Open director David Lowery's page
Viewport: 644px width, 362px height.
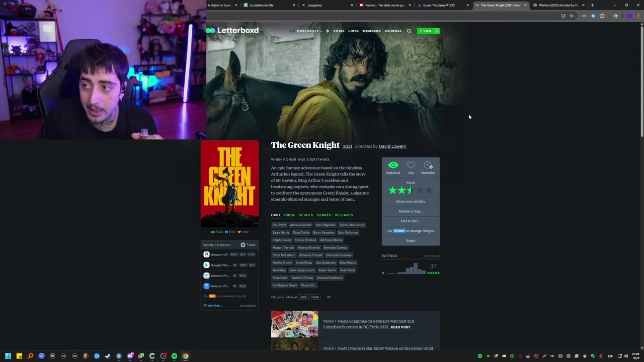(x=392, y=146)
